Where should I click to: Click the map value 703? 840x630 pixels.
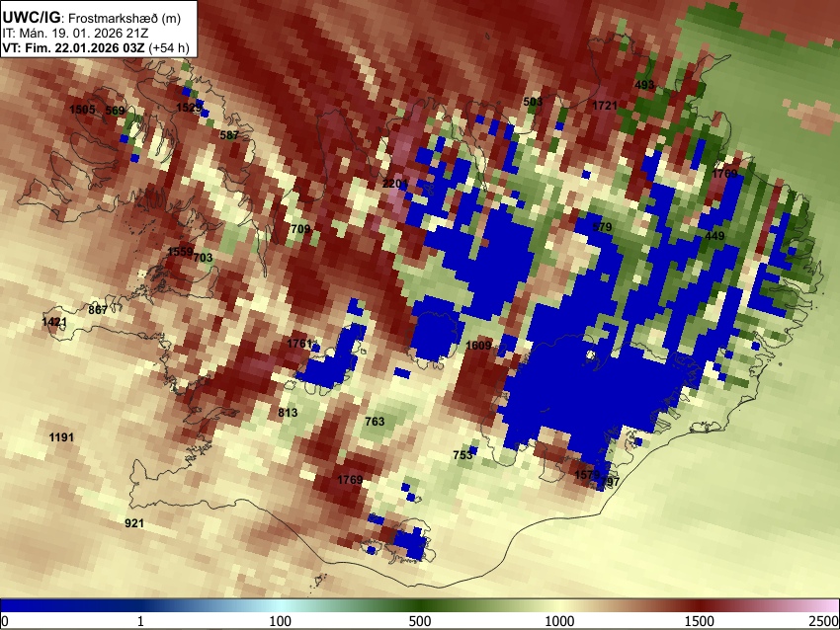pos(203,258)
